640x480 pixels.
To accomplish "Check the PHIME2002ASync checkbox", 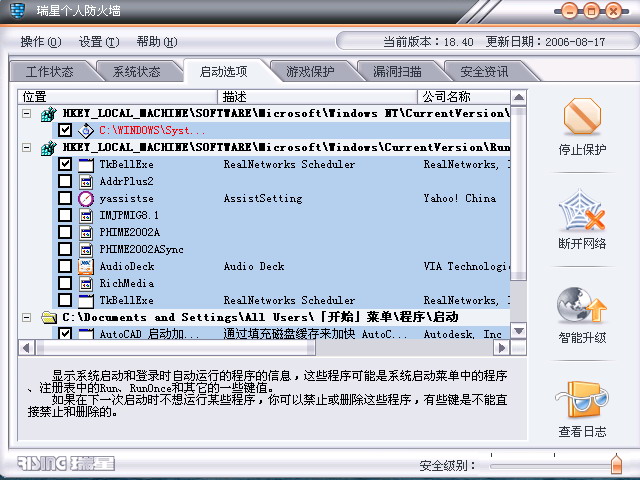I will pos(65,249).
